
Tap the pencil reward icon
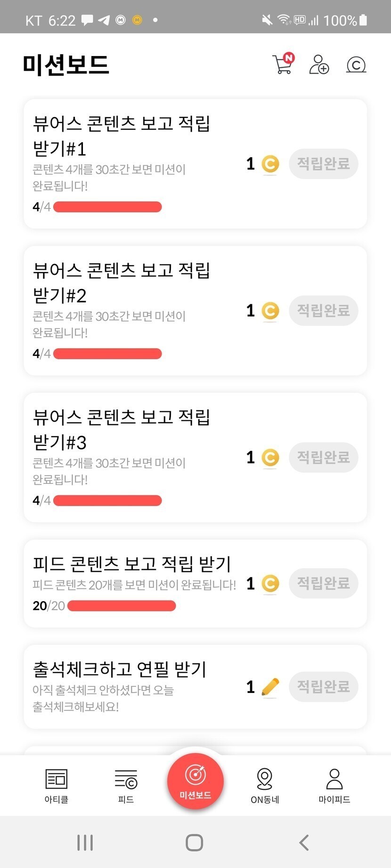tap(270, 687)
